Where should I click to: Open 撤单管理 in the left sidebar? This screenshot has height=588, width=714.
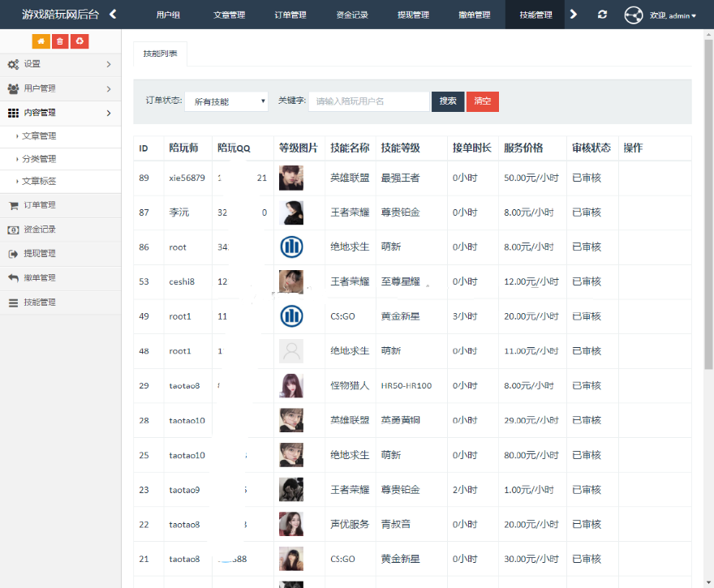coord(39,278)
